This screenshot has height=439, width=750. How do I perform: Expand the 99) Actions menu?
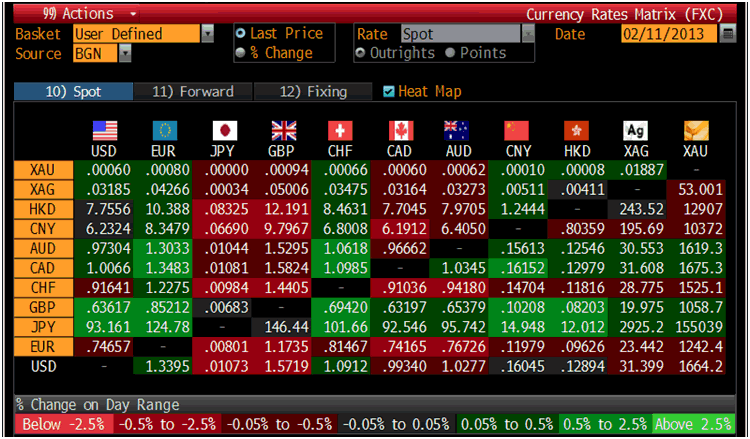(89, 14)
